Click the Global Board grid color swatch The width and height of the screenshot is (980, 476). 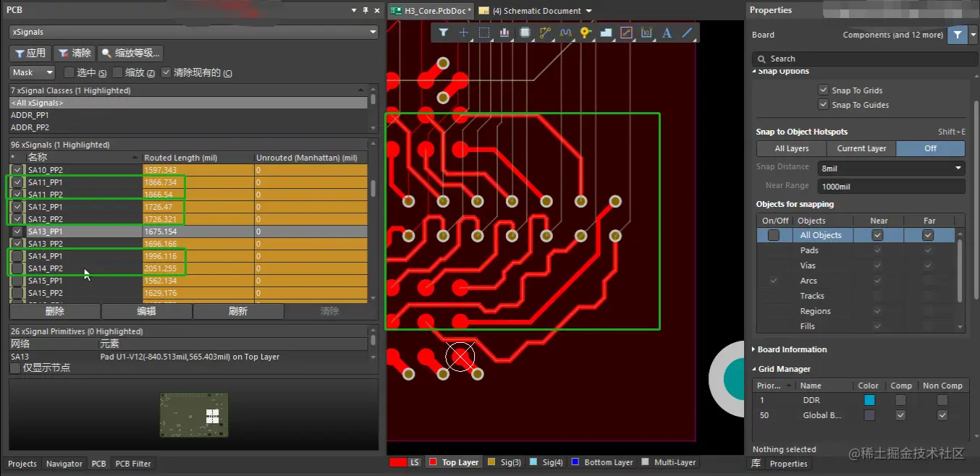pos(869,415)
